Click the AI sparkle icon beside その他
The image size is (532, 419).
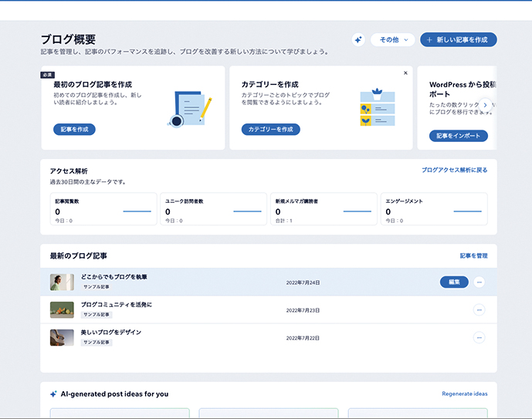(358, 40)
